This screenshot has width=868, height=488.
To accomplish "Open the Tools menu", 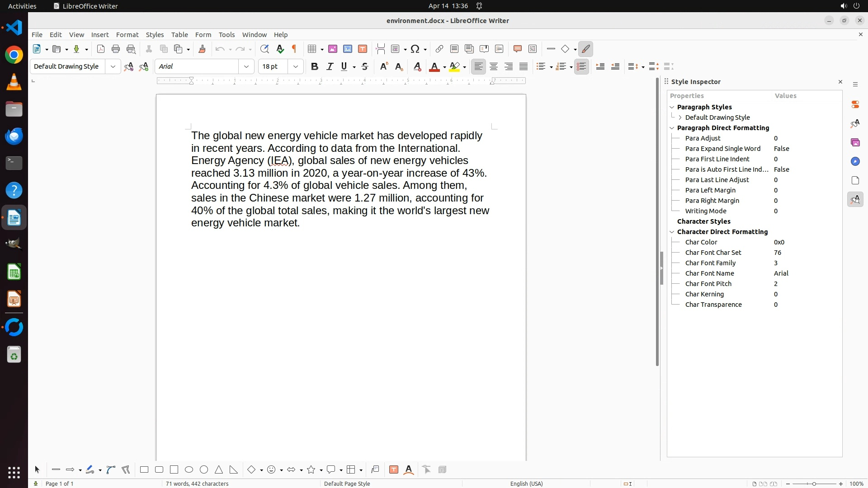I will coord(226,35).
